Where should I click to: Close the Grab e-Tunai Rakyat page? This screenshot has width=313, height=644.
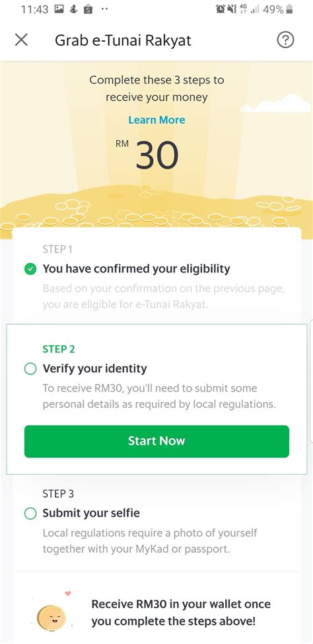pyautogui.click(x=21, y=40)
